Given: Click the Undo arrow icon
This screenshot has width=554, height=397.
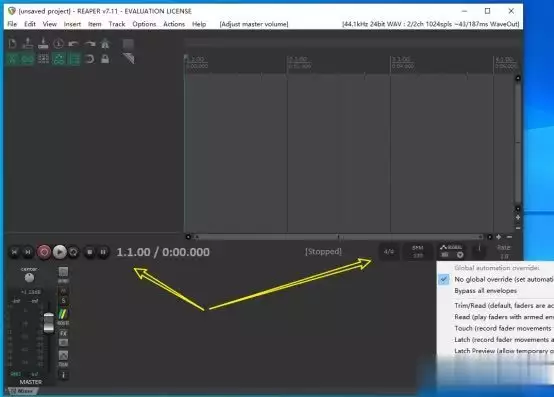Looking at the screenshot, I should 74,43.
